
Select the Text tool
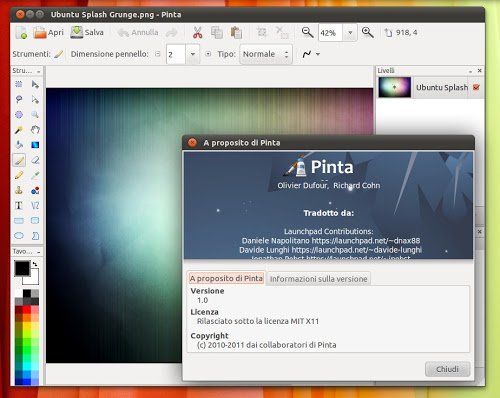[19, 205]
